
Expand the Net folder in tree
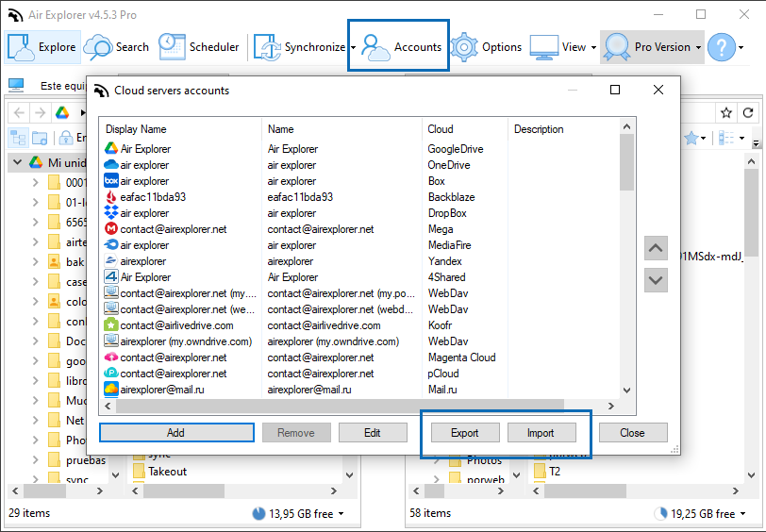click(36, 420)
